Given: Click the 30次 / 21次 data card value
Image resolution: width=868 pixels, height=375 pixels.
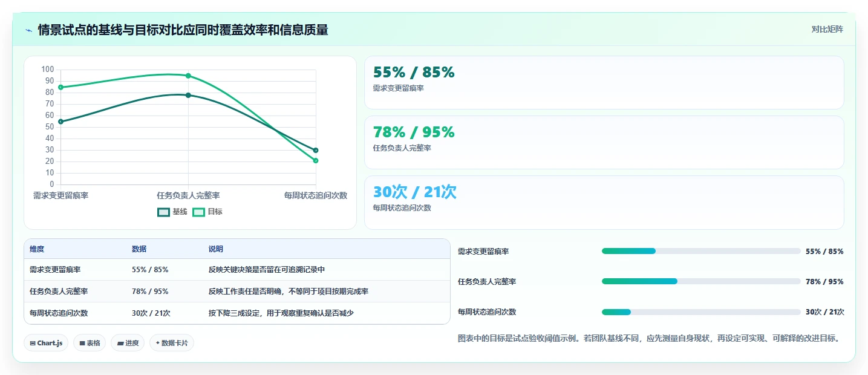Looking at the screenshot, I should pos(415,192).
